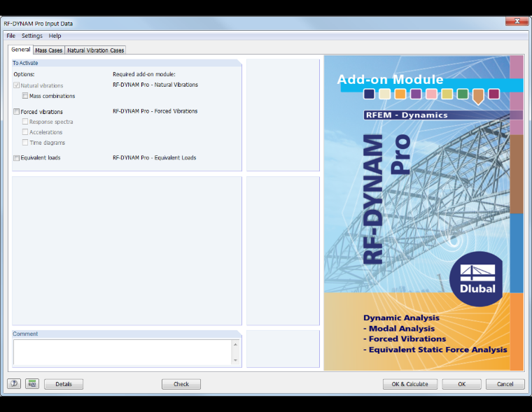Toggle the Natural vibrations checkbox
Screen dimensions: 532x412
(16, 85)
